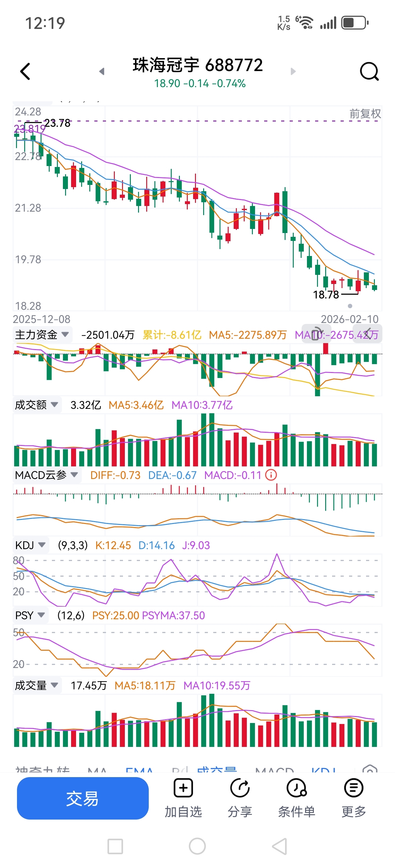Tap the DEA:-0.67 value
395x868 pixels.
point(172,475)
